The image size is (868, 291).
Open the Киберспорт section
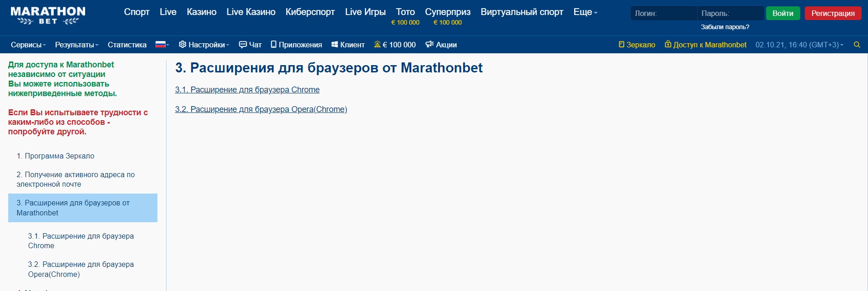click(310, 12)
